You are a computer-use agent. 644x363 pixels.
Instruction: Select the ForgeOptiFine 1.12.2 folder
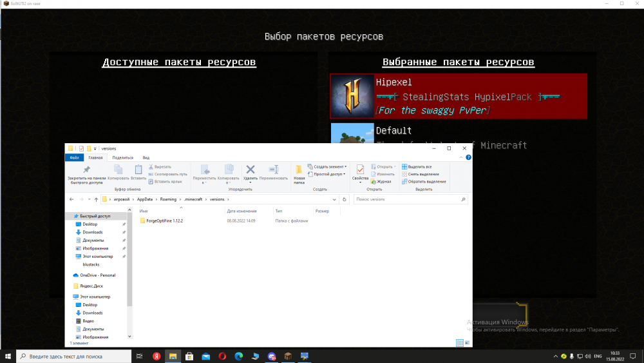click(164, 221)
